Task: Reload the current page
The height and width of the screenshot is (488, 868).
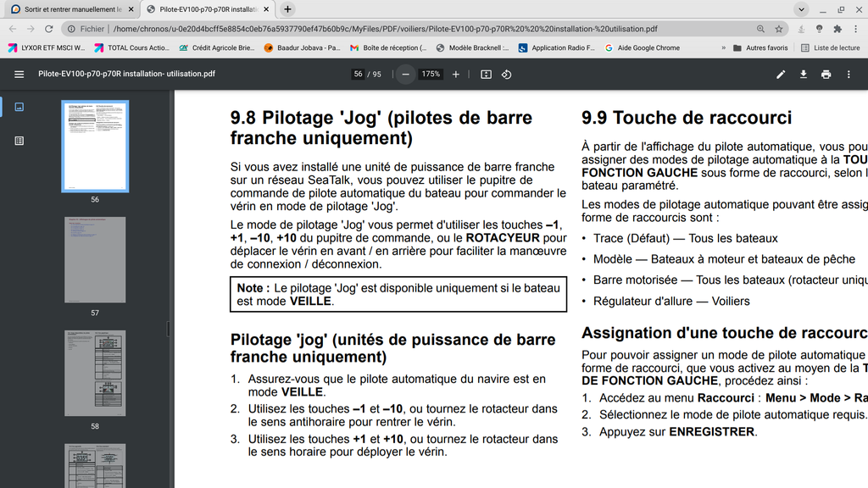Action: tap(48, 29)
